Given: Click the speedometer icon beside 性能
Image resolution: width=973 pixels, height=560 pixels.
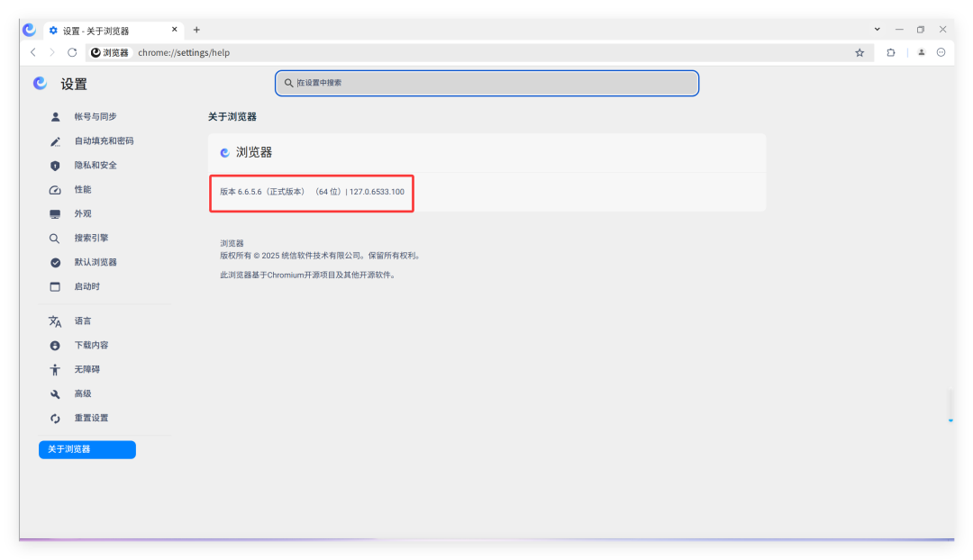Looking at the screenshot, I should point(55,190).
